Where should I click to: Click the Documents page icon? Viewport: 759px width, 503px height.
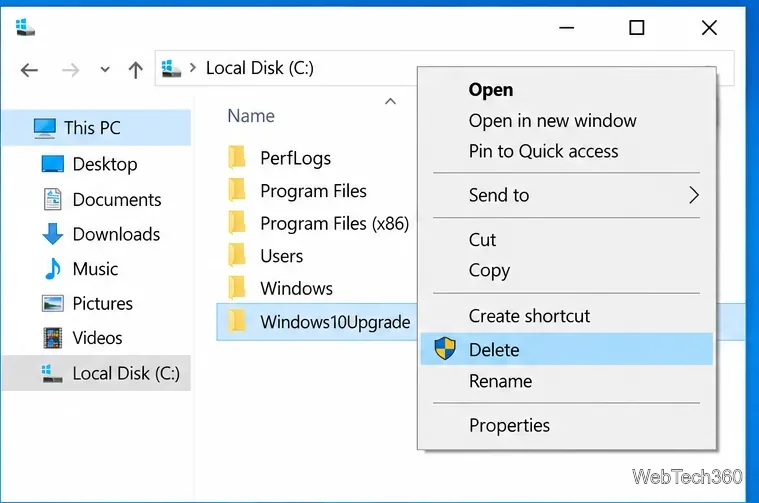click(53, 199)
